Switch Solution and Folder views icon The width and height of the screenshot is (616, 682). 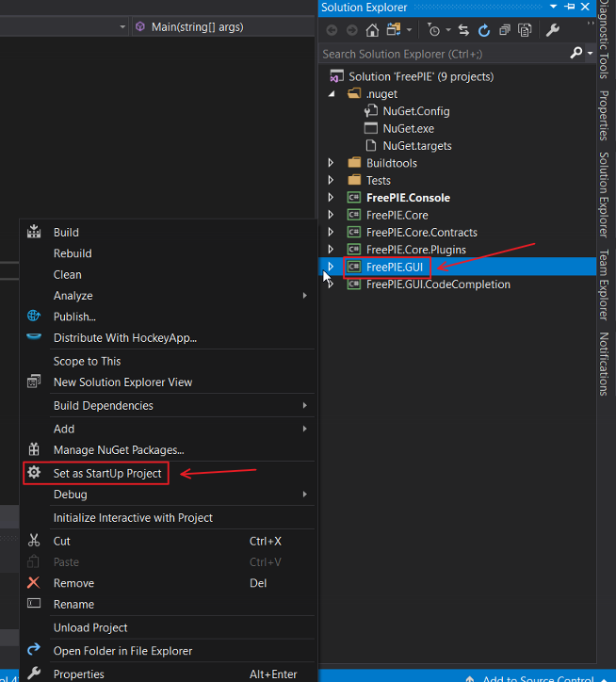click(x=394, y=30)
